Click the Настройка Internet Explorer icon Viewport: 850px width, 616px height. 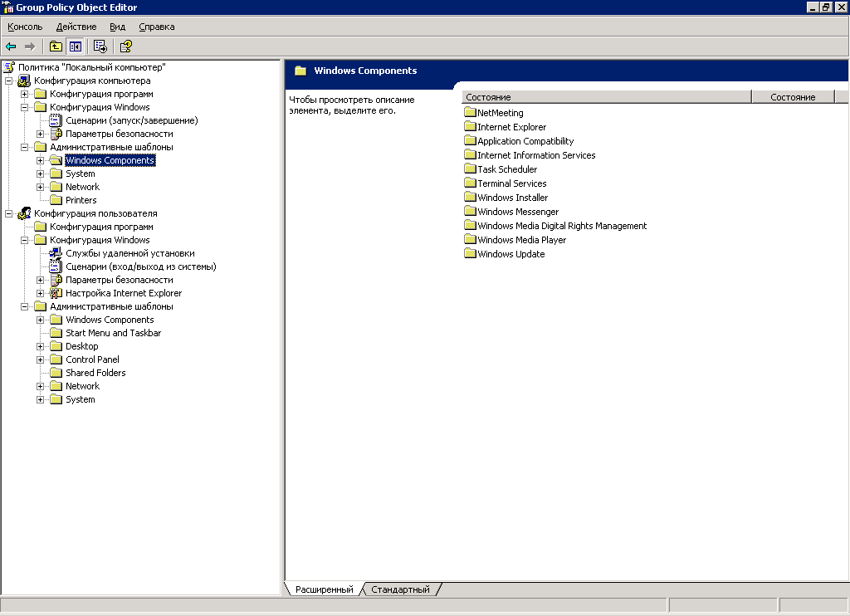(x=56, y=293)
